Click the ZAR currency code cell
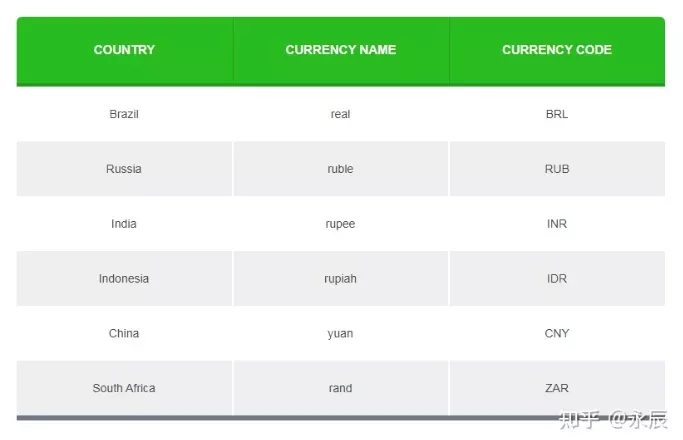 pyautogui.click(x=557, y=388)
